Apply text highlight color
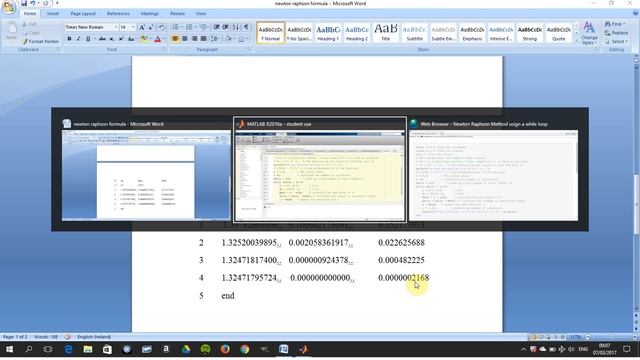 [144, 39]
